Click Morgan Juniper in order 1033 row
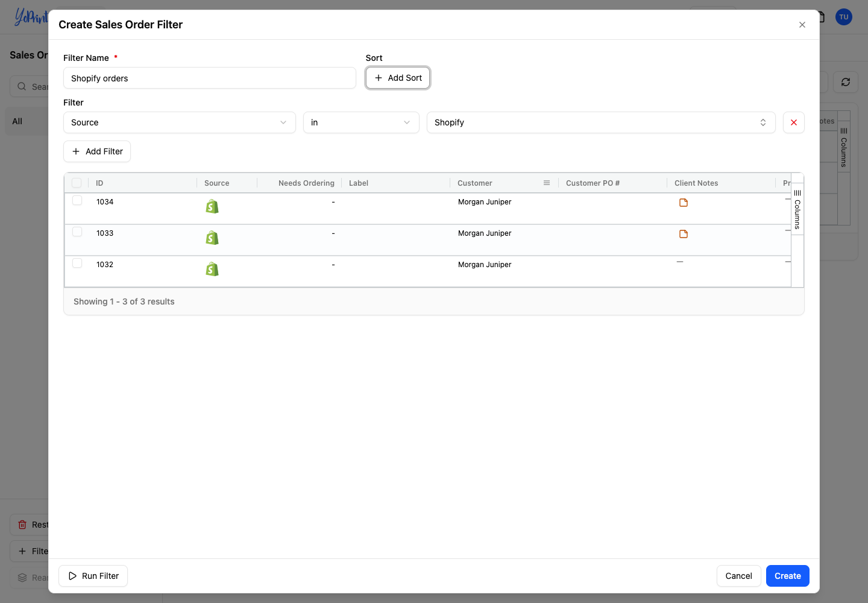This screenshot has height=603, width=868. [485, 233]
